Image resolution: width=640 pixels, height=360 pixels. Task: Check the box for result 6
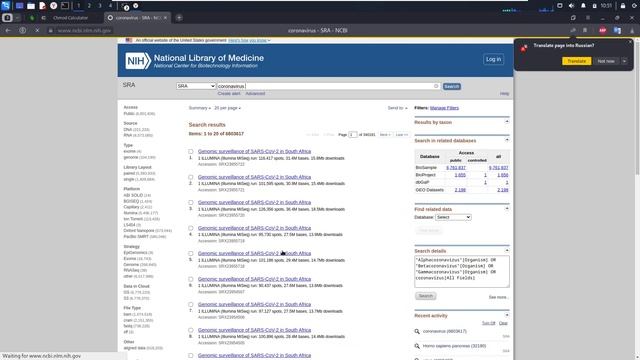tap(191, 279)
